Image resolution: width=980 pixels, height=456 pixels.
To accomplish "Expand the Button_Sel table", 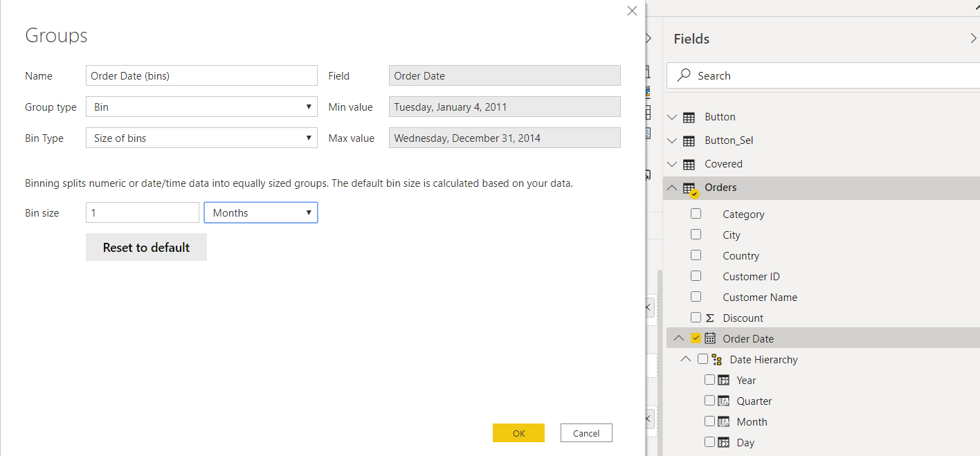I will click(671, 141).
